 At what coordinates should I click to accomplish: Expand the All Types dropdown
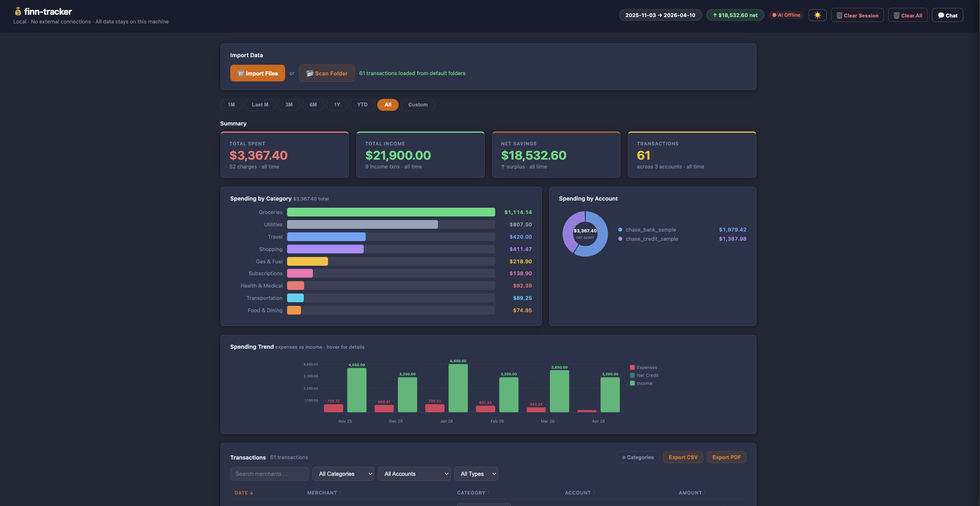(x=476, y=474)
